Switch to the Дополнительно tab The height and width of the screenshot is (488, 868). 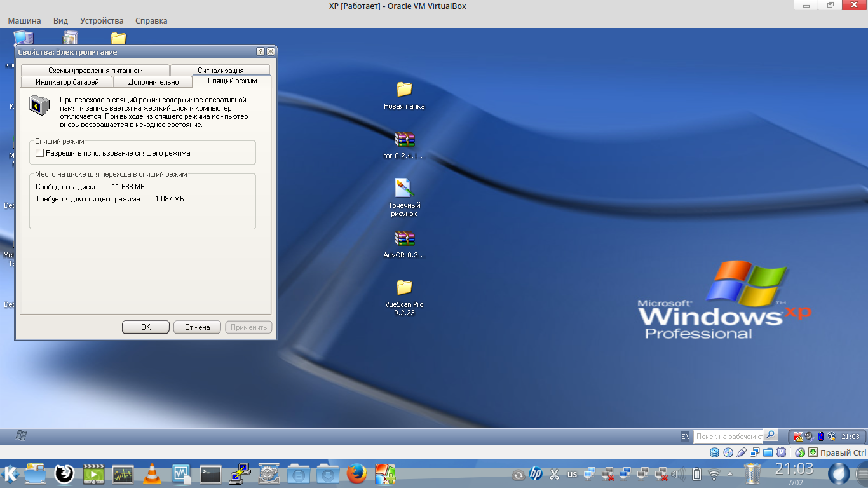coord(153,82)
